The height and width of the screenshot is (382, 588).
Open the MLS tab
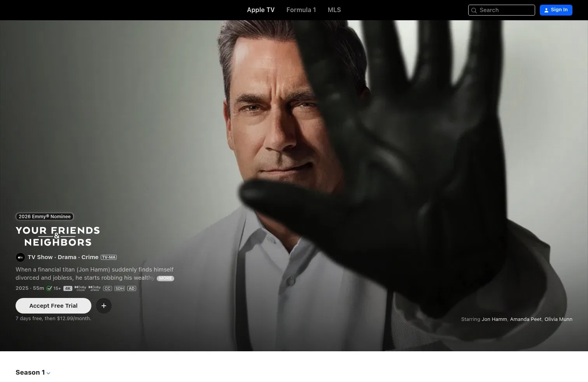[x=334, y=10]
